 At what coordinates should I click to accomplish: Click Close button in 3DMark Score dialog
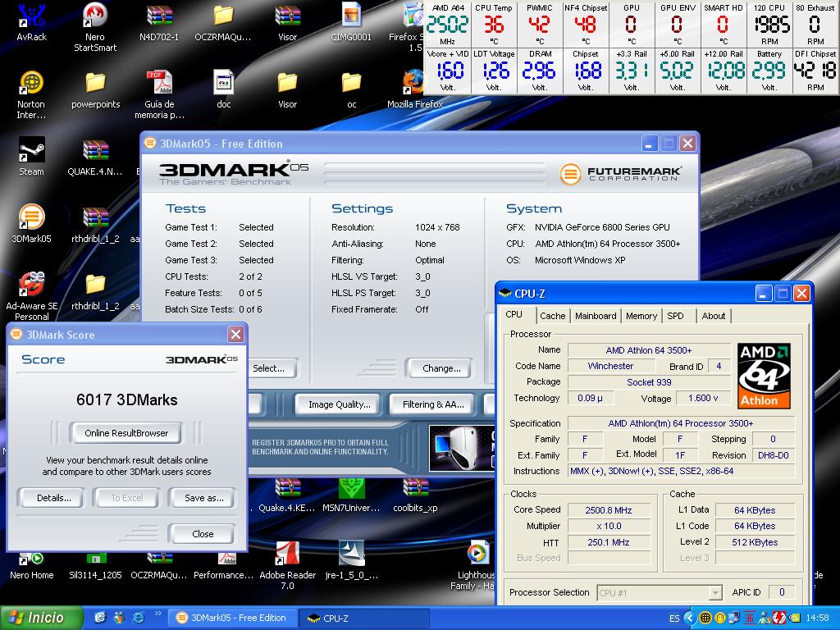202,534
